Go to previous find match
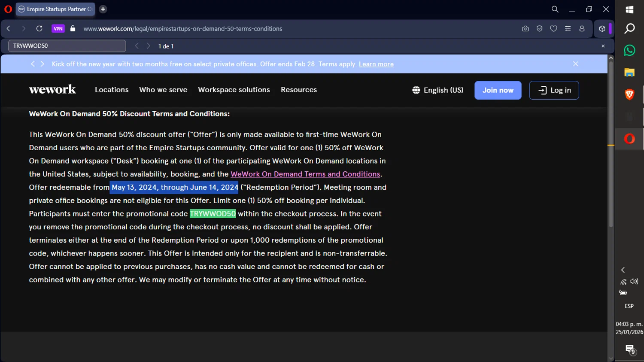Image resolution: width=644 pixels, height=362 pixels. (x=137, y=46)
